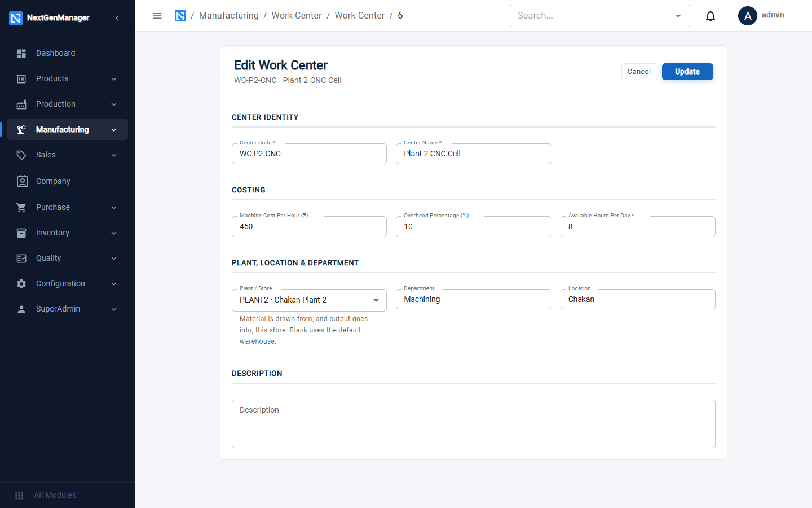Click the SuperAdmin person icon
This screenshot has width=812, height=508.
click(21, 309)
